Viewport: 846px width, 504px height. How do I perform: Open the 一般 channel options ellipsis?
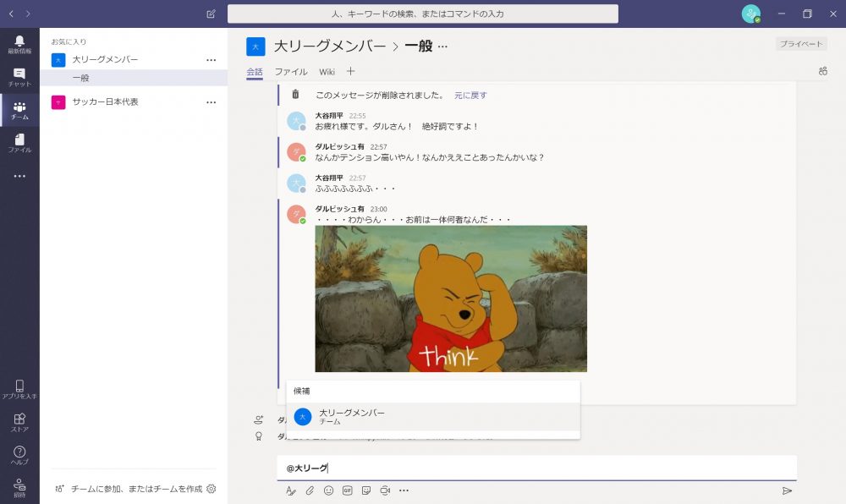click(x=442, y=47)
